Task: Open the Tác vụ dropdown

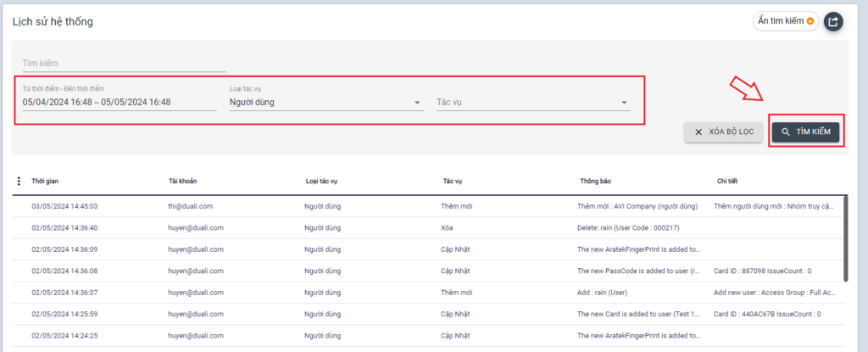Action: point(532,103)
